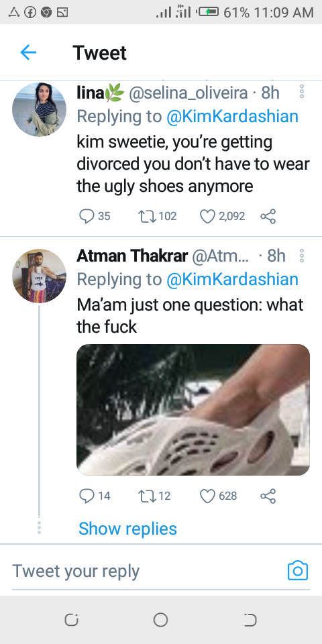Retweet lina's tweet about ugly shoes
The width and height of the screenshot is (322, 644).
(x=146, y=217)
